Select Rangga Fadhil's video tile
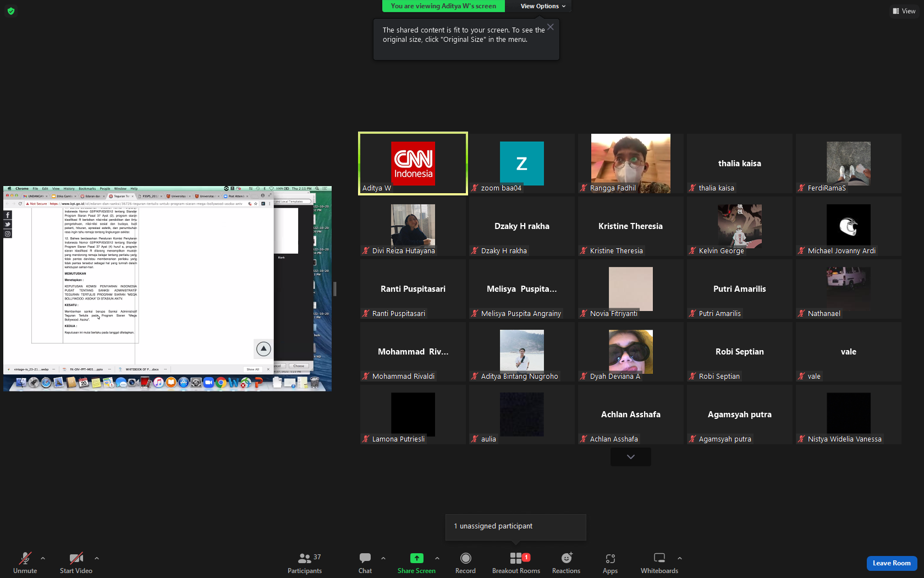924x578 pixels. pos(631,163)
